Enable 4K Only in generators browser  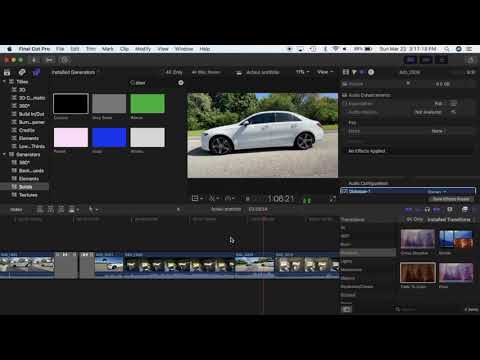click(x=174, y=72)
